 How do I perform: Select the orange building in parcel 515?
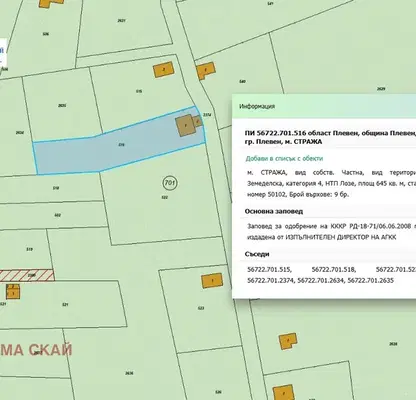pyautogui.click(x=164, y=70)
